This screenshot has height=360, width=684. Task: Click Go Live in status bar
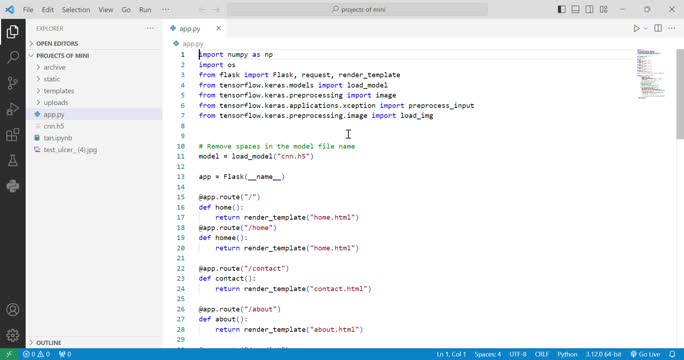[x=645, y=354]
